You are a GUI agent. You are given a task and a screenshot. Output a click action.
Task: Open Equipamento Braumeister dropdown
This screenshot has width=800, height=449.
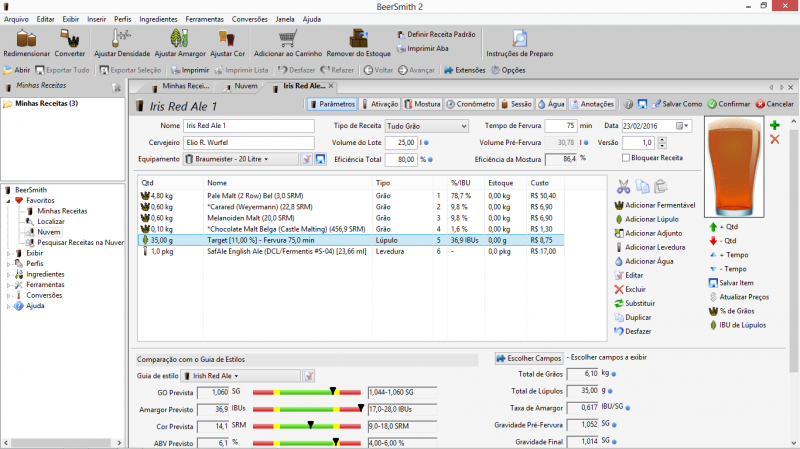coord(241,159)
